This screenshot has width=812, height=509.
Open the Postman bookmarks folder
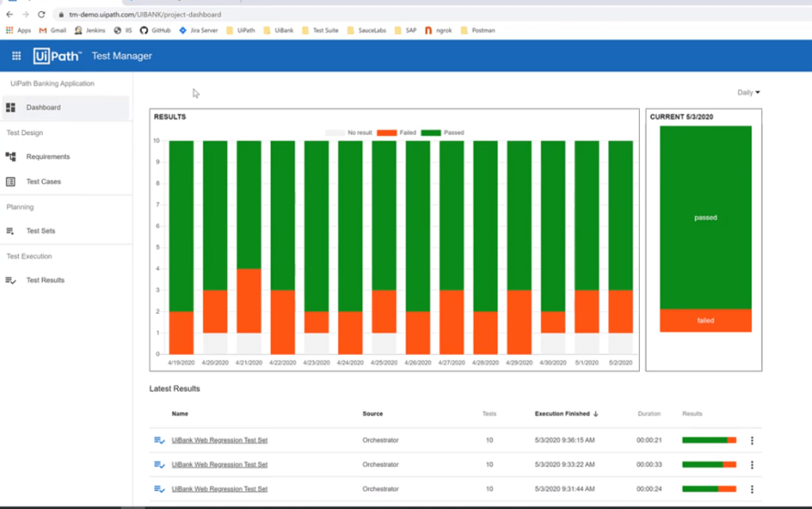point(478,30)
